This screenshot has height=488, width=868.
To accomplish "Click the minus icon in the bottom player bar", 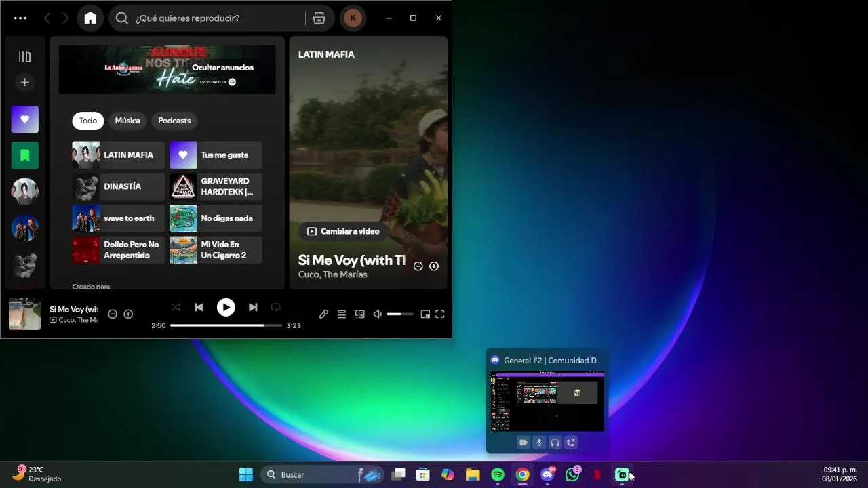I will (x=113, y=314).
